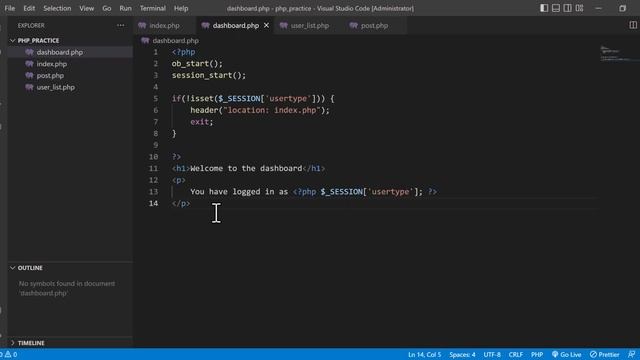Switch to index.php tab

164,25
